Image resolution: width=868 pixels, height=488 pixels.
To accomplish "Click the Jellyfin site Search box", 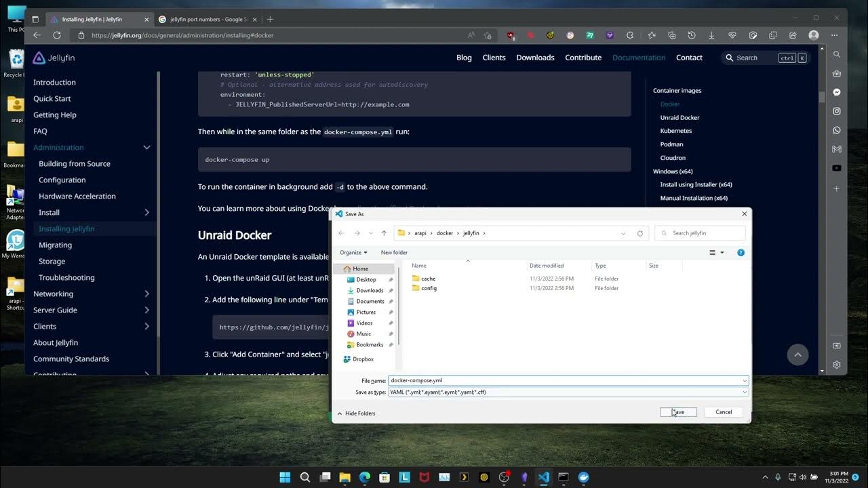I will point(766,58).
